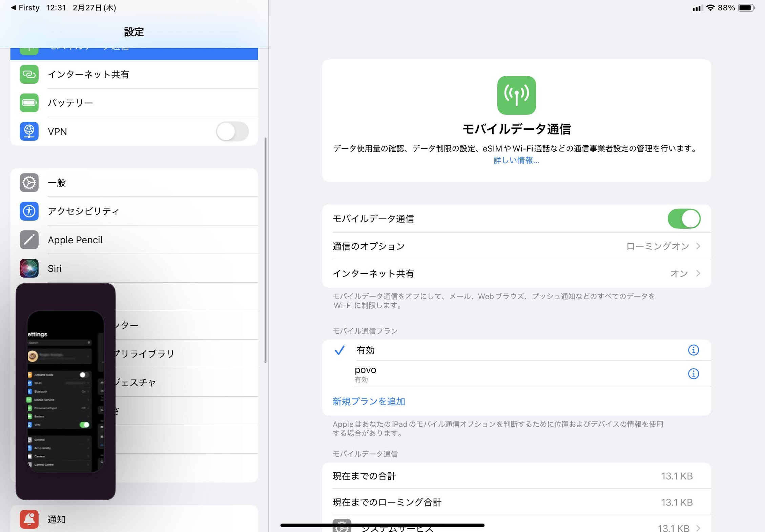Turn off the モバイルデータ通信 switch
Screen dimensions: 765x532
(x=683, y=219)
